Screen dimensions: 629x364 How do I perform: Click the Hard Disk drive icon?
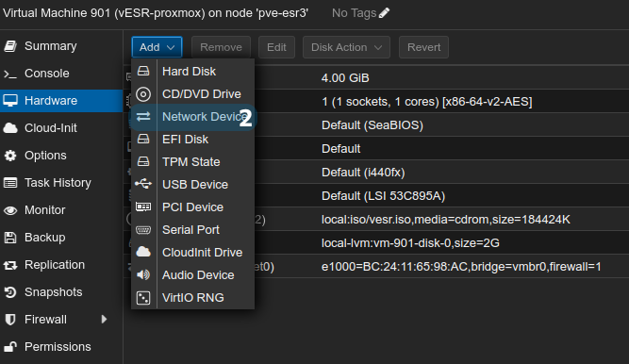tap(143, 72)
